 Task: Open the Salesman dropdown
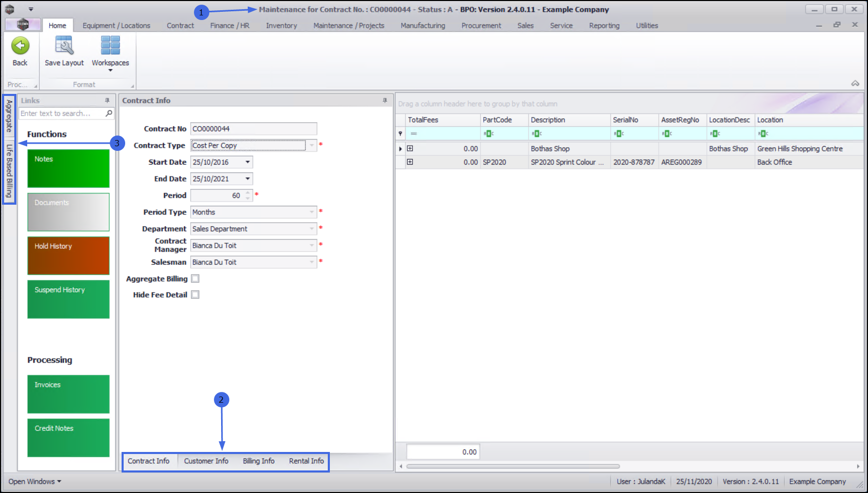click(311, 262)
